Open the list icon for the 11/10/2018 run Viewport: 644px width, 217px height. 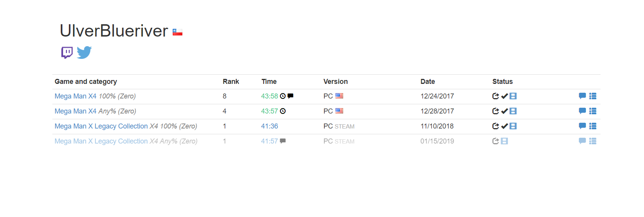(x=593, y=126)
